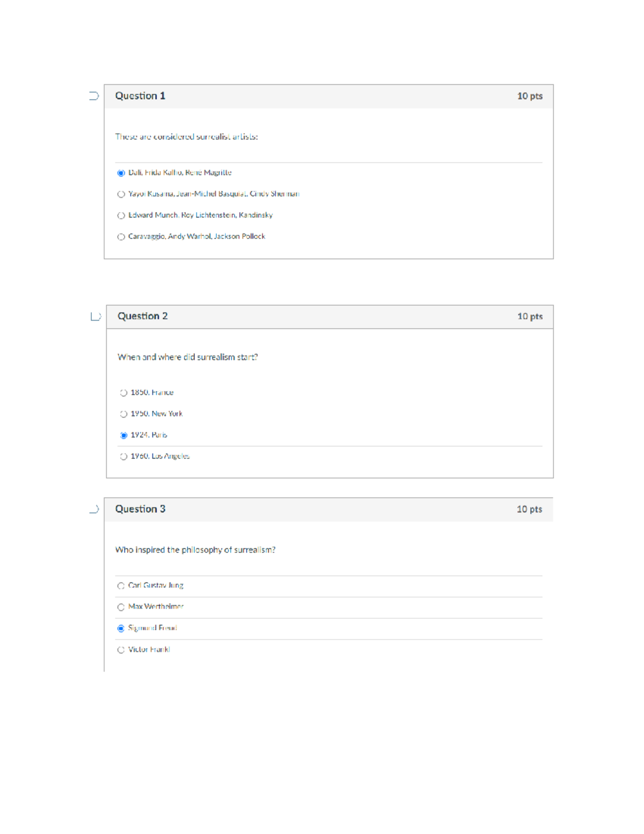Pick Victor Frankl as the answer
Viewport: 644px width, 834px height.
[121, 650]
